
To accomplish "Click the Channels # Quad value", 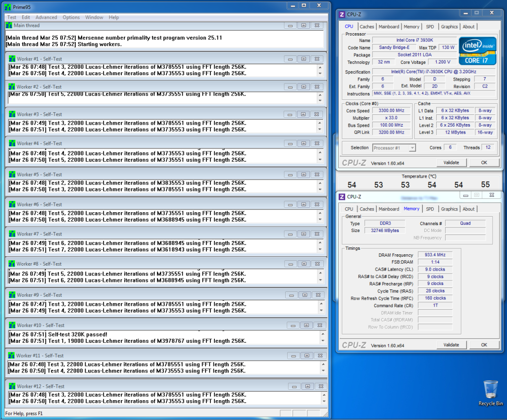I will coord(465,223).
